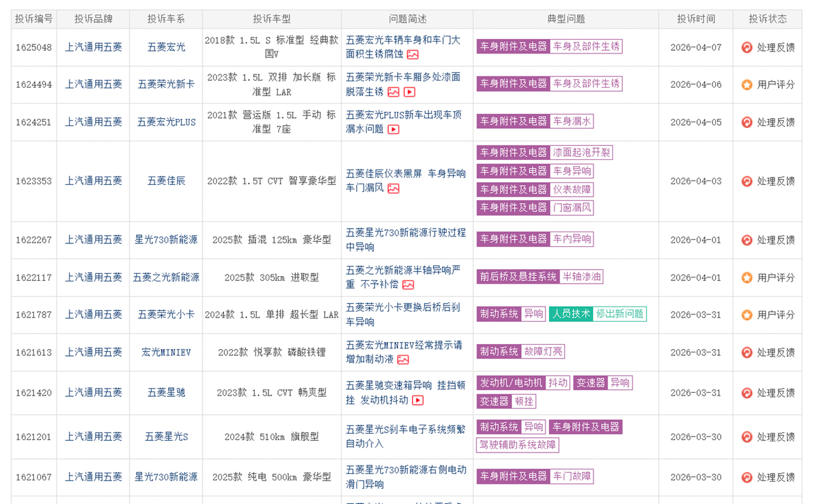Click video icon in 五菱星驰变速箱异响 complaint

(417, 400)
